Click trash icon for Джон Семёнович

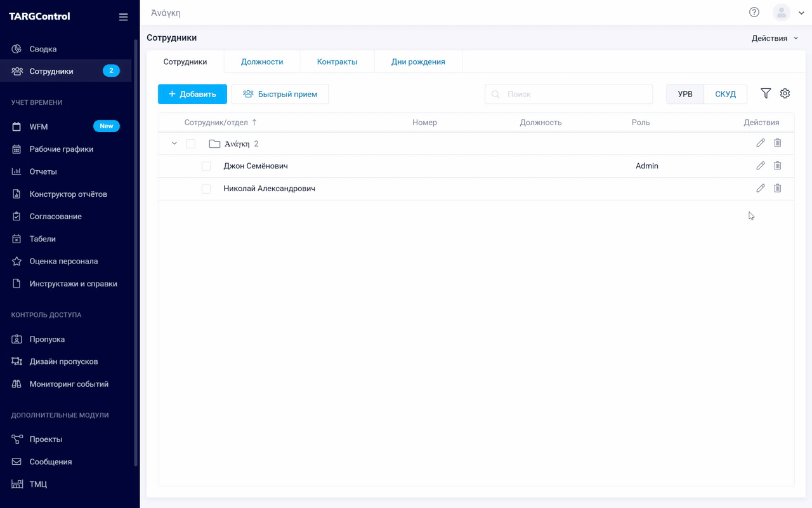point(777,166)
